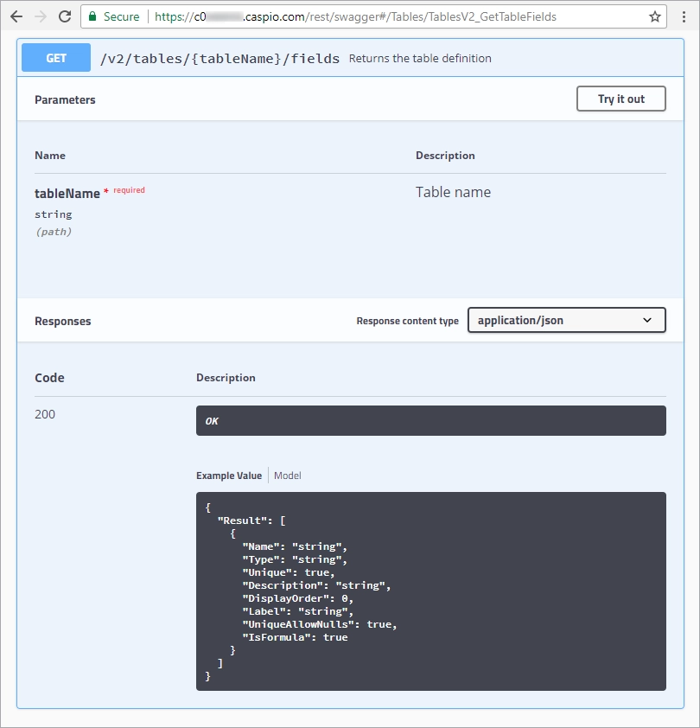Click the 'Response content type' label
Image resolution: width=700 pixels, height=728 pixels.
[x=408, y=321]
